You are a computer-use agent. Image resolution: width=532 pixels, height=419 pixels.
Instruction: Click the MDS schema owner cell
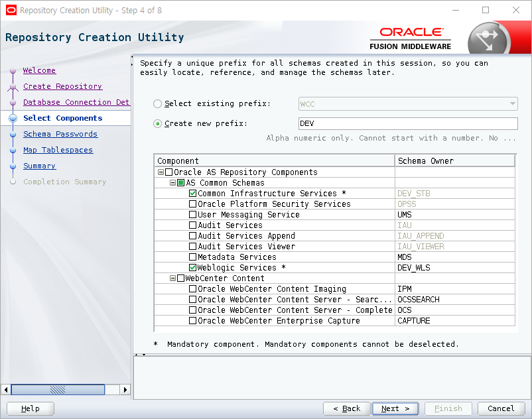455,257
